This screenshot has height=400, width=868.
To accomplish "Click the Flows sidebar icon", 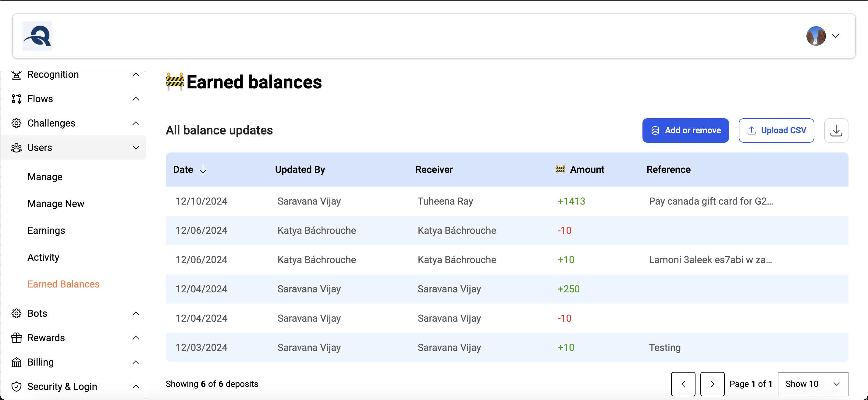I will (16, 99).
